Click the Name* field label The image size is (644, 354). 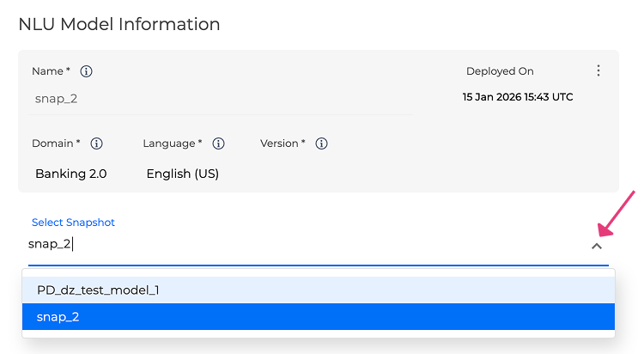pos(51,71)
